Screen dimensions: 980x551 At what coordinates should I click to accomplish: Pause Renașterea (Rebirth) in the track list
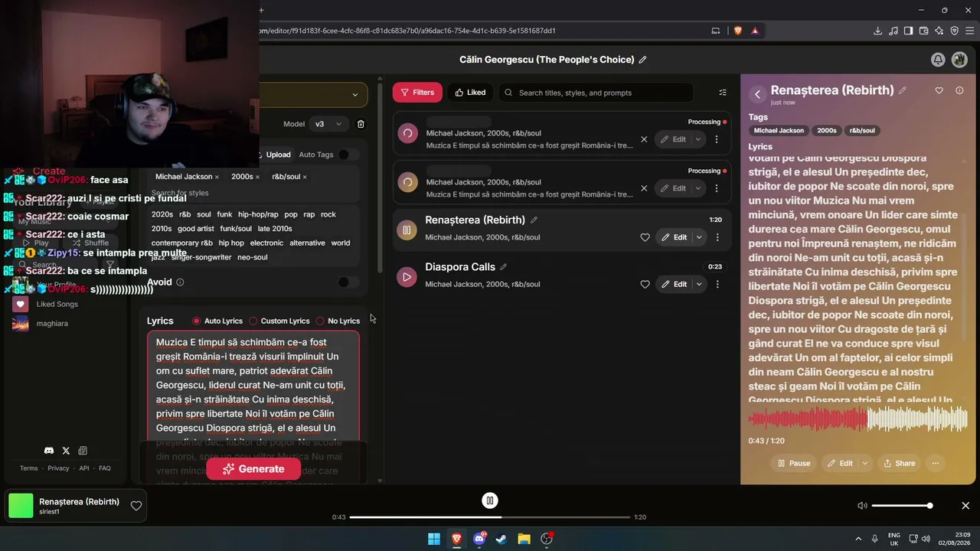pyautogui.click(x=407, y=230)
